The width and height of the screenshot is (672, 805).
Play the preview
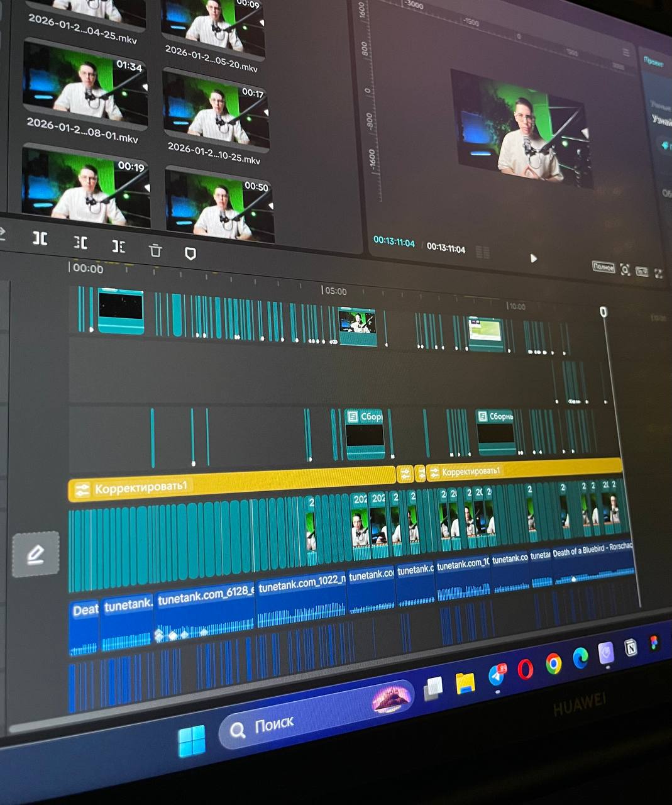533,258
